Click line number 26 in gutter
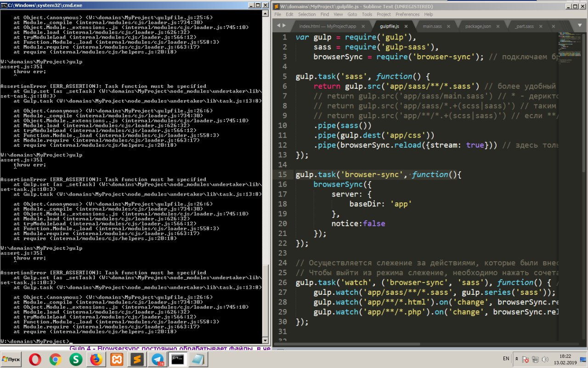 tap(282, 282)
